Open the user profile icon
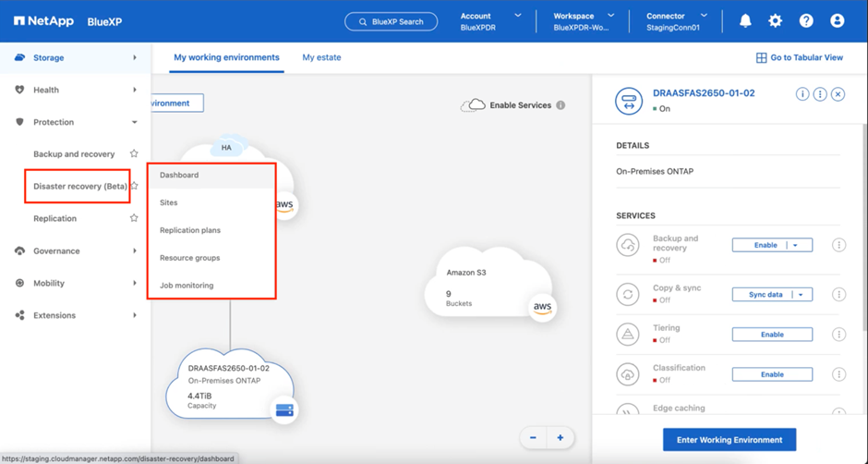This screenshot has width=868, height=464. pyautogui.click(x=837, y=21)
